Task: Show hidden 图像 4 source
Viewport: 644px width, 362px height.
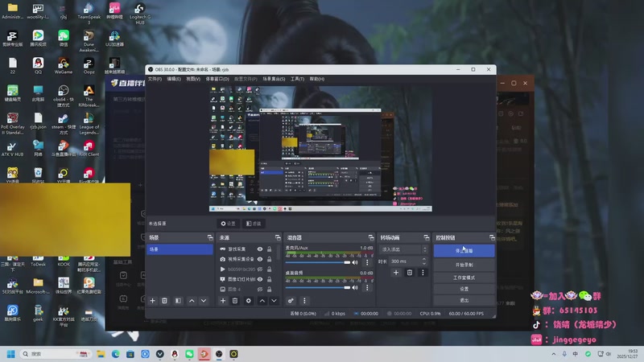Action: (260, 290)
